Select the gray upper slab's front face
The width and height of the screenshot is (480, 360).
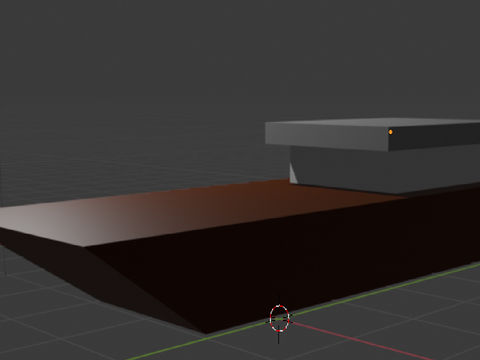[327, 136]
